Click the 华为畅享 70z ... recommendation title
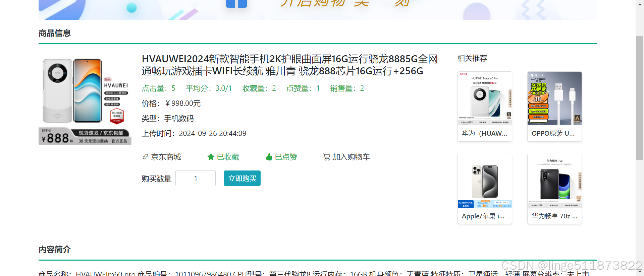 [x=554, y=216]
